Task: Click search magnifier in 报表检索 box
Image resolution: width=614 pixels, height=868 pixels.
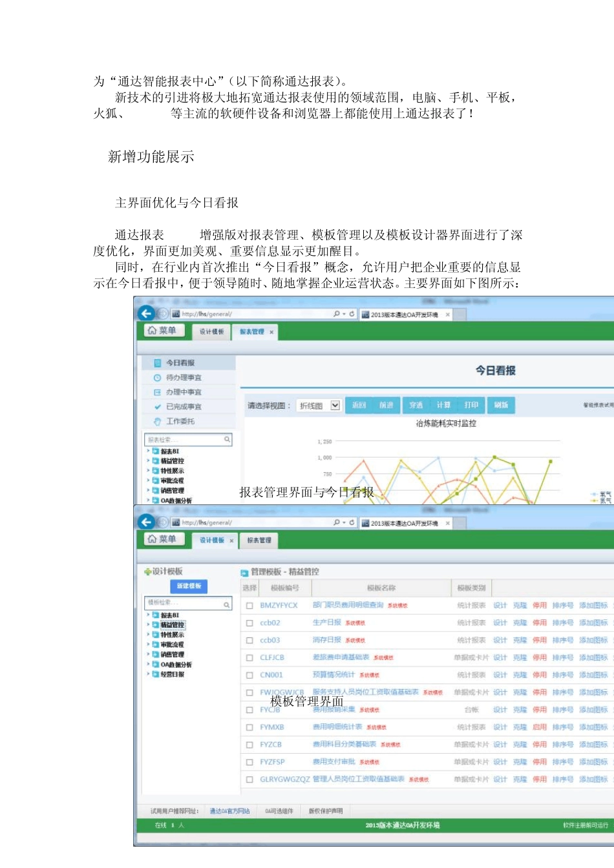Action: (227, 439)
